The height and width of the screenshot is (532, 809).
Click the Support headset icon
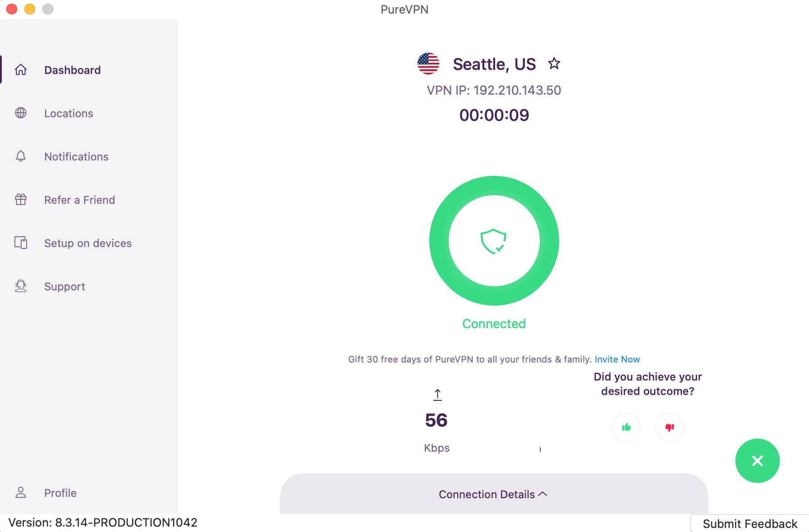[x=21, y=286]
